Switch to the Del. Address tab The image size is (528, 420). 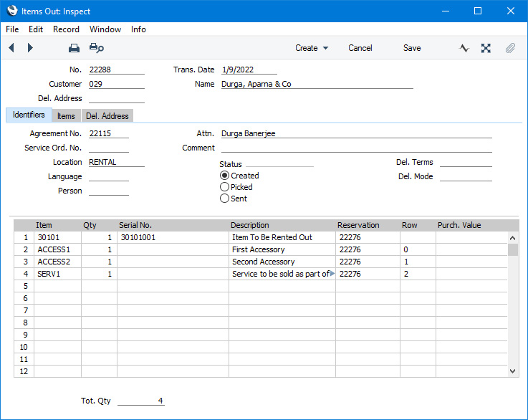pos(107,116)
